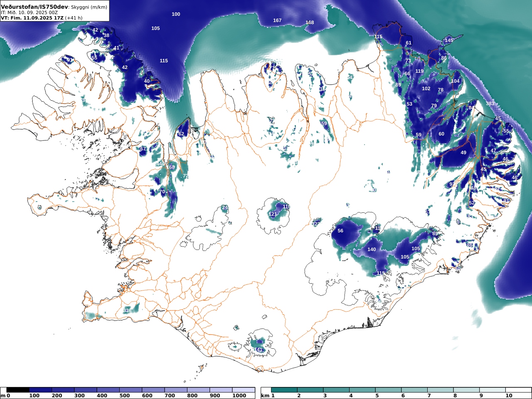Click the 9–10 km legend swatch
The image size is (532, 399).
click(492, 390)
